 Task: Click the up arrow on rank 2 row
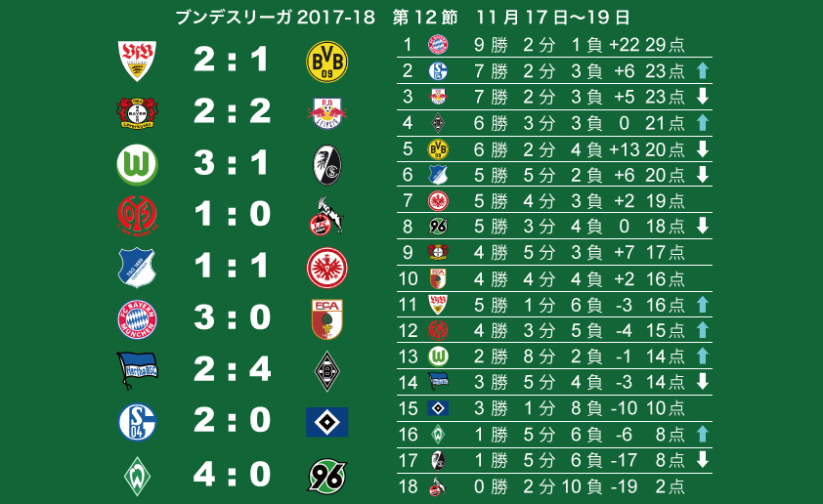click(x=702, y=70)
